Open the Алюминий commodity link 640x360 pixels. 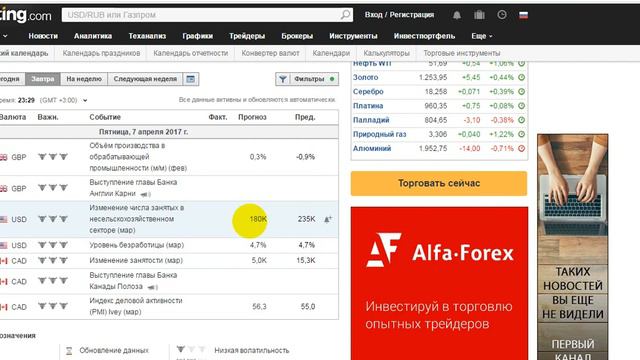[372, 148]
